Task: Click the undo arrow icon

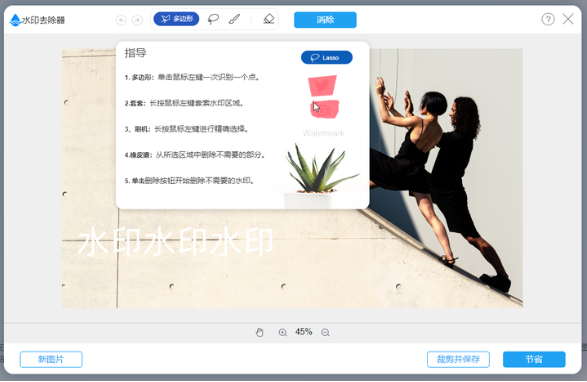Action: point(121,20)
